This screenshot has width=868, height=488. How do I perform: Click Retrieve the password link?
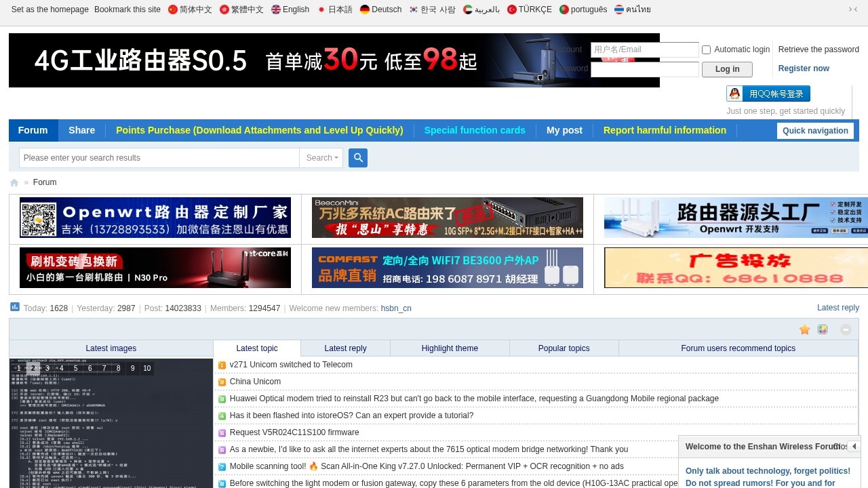point(818,49)
